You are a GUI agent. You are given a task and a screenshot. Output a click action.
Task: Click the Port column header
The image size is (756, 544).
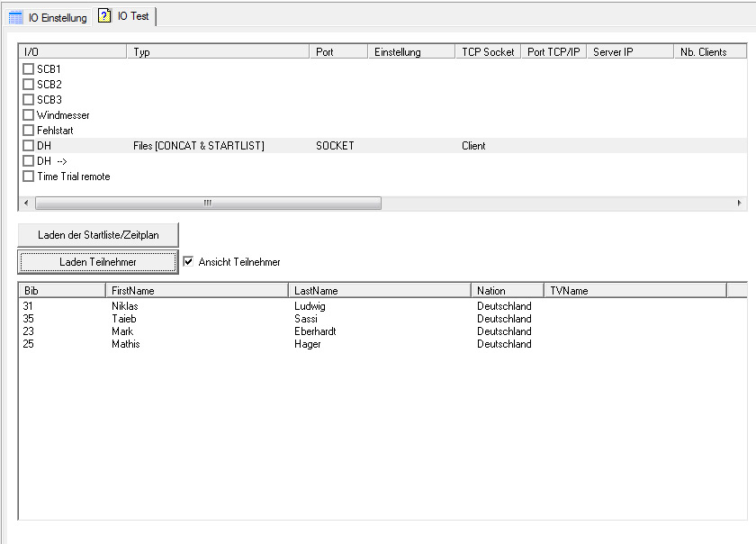[338, 51]
